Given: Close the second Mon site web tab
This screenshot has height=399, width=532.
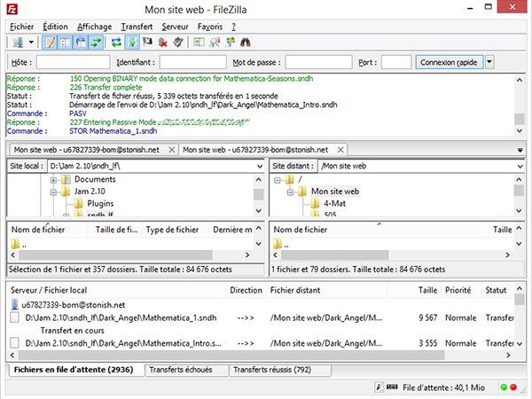Looking at the screenshot, I should (340, 150).
